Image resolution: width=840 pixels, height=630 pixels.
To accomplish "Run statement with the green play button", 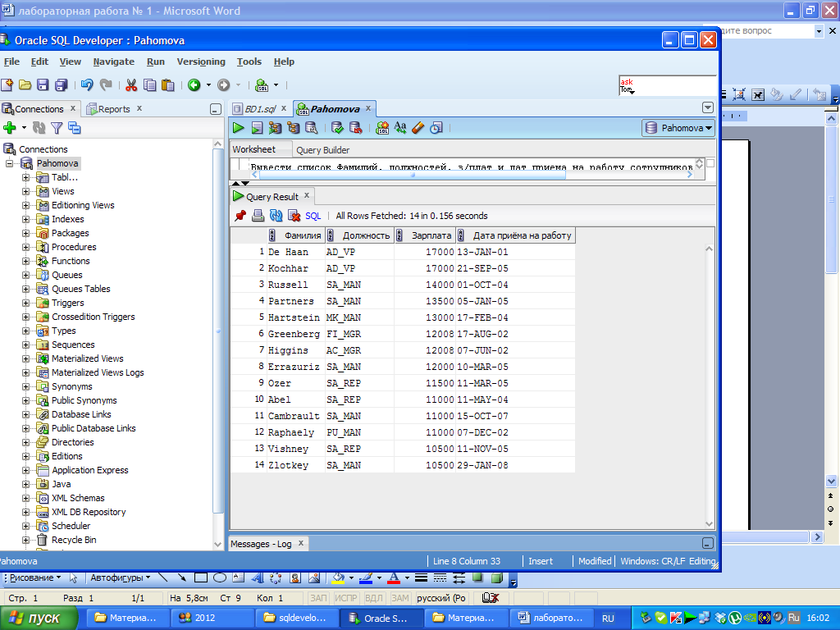I will 239,127.
